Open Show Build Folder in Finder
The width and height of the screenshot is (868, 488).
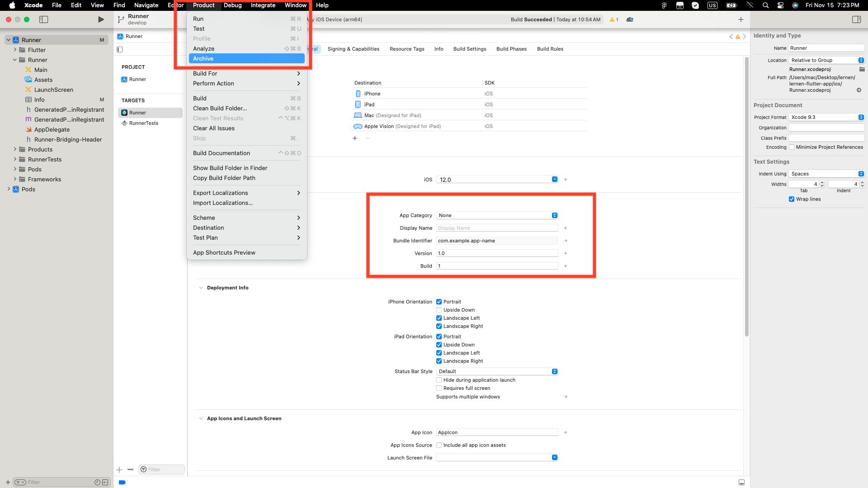coord(247,168)
